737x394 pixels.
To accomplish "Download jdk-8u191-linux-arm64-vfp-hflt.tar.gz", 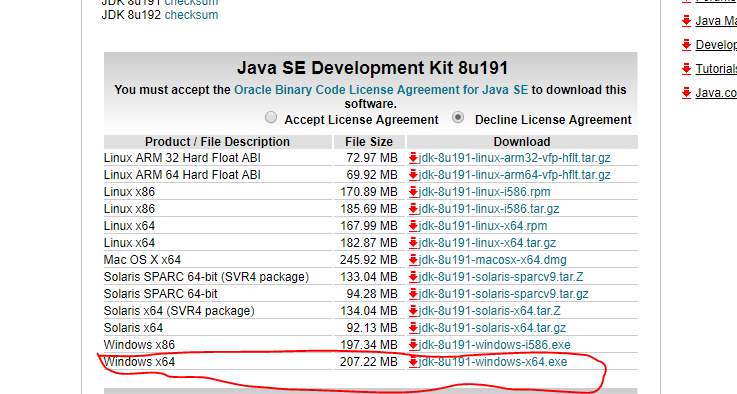I will 514,175.
